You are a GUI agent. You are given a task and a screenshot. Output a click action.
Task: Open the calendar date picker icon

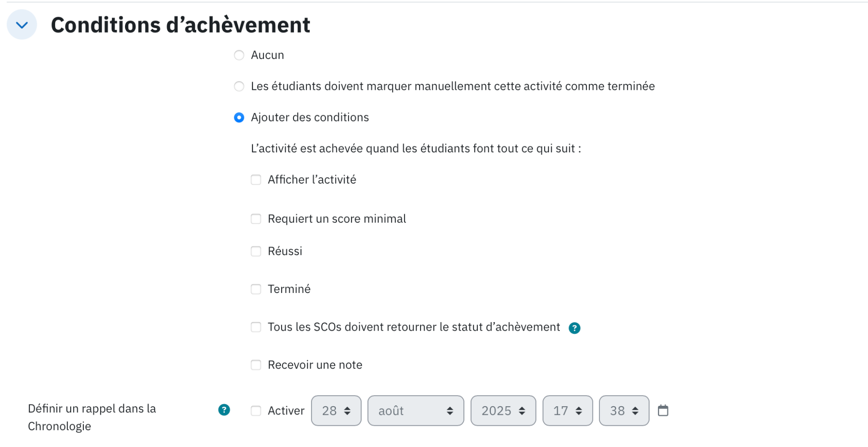coord(663,410)
